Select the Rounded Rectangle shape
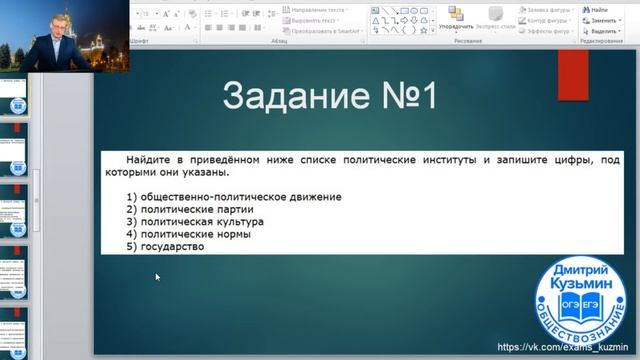The height and width of the screenshot is (360, 640). click(x=424, y=11)
